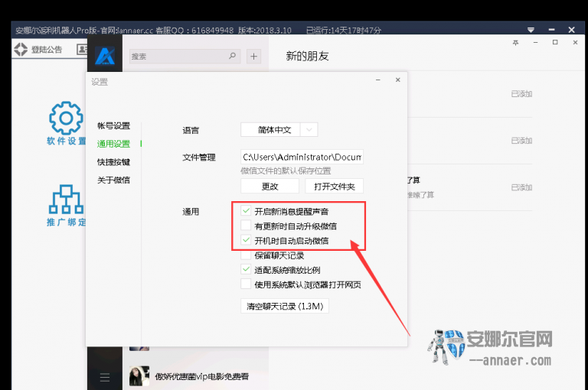
Task: Click the file path input field
Action: pyautogui.click(x=302, y=157)
